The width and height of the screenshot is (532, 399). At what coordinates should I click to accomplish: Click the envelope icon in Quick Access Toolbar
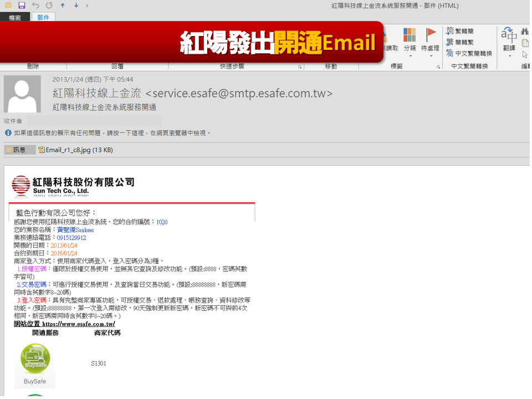pyautogui.click(x=8, y=5)
